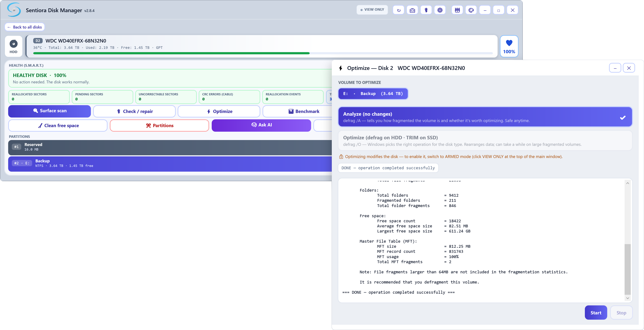Click 'It is recommended that you defragment' line
Image resolution: width=644 pixels, height=330 pixels.
coord(419,282)
